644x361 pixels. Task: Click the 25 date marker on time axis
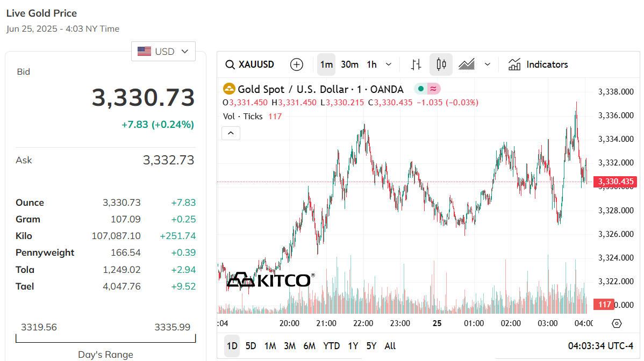pos(437,323)
